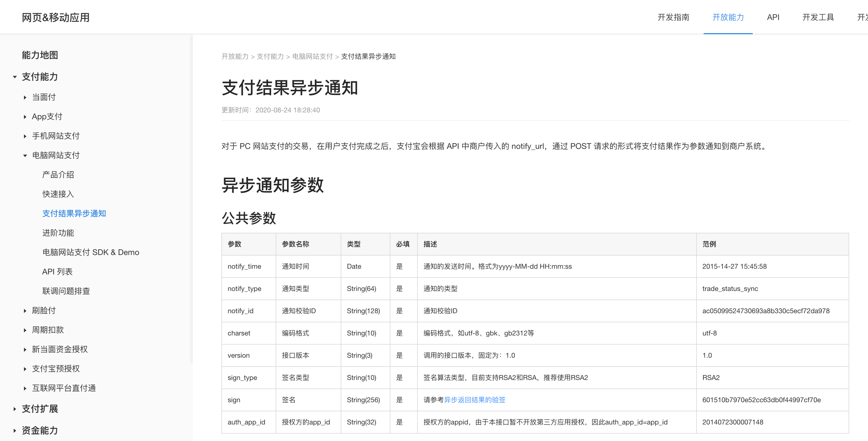Click the 异步返回结果的验签 link
Screen dimensions: 868x441
click(475, 400)
